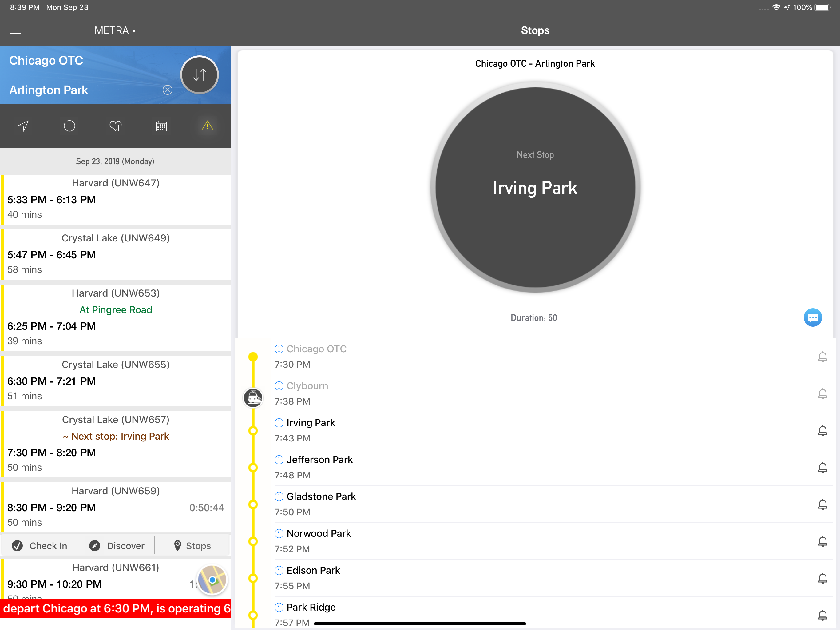Tap the location arrow icon
The height and width of the screenshot is (630, 840).
23,126
